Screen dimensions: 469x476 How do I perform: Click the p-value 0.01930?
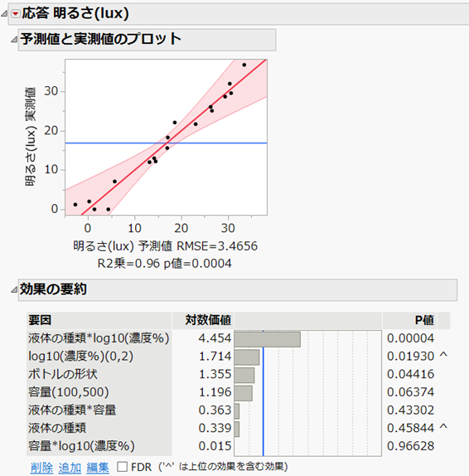(x=410, y=356)
